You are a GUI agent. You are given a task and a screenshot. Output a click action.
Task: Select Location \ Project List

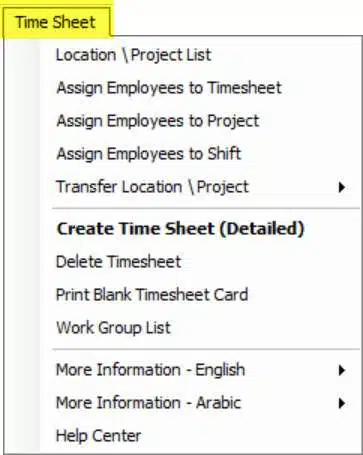coord(134,55)
